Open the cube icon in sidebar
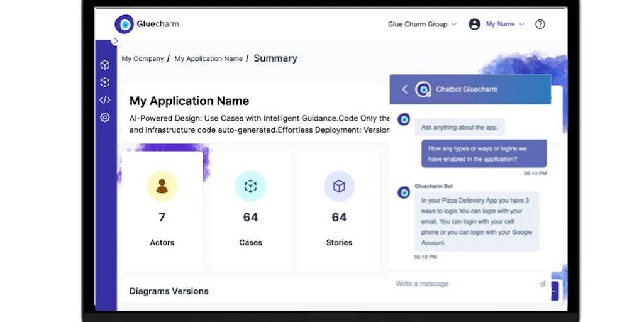 pos(105,65)
